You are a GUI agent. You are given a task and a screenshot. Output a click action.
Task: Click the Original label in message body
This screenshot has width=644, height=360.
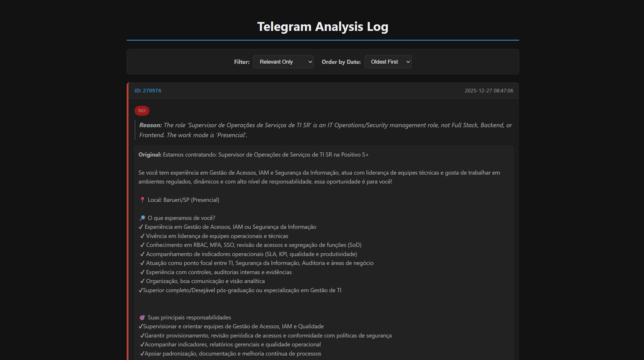150,155
